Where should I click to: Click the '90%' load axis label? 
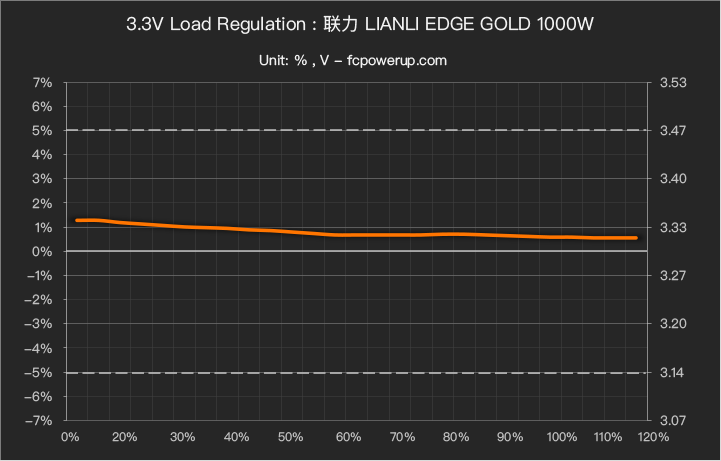(x=510, y=437)
